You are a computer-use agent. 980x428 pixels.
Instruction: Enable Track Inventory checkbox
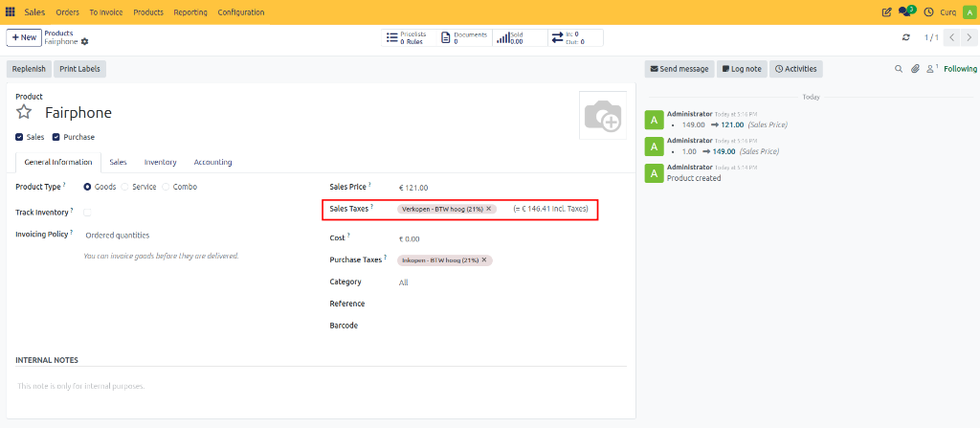point(87,213)
